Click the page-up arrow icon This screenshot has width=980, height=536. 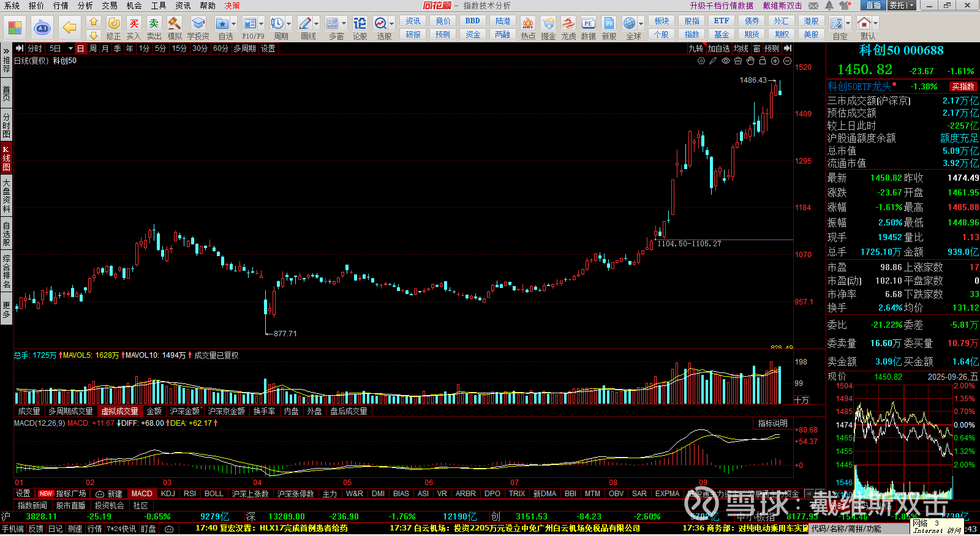click(93, 21)
